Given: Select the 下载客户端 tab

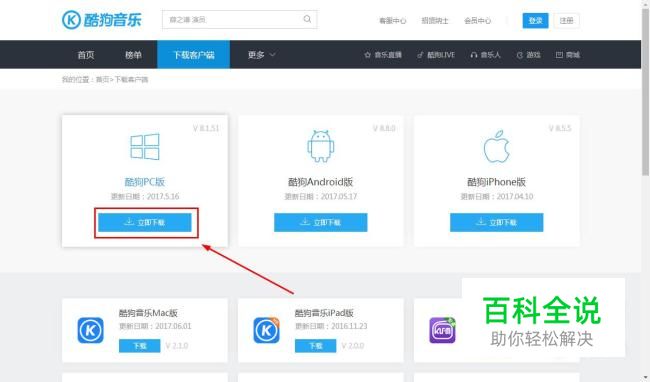Looking at the screenshot, I should (194, 54).
